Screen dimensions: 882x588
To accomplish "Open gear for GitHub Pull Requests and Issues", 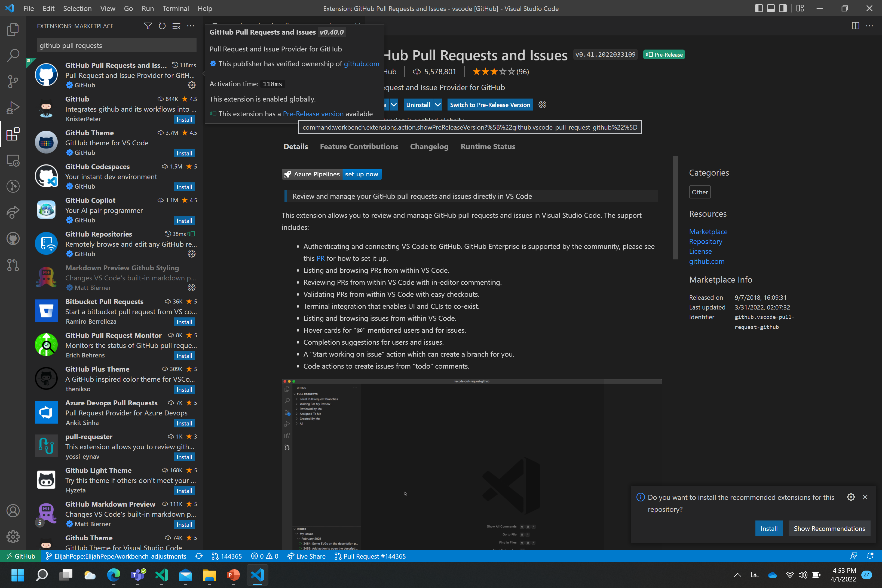I will [x=192, y=85].
